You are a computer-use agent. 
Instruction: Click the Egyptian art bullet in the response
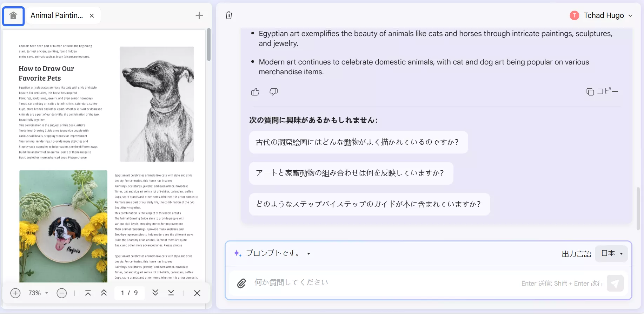(x=435, y=39)
